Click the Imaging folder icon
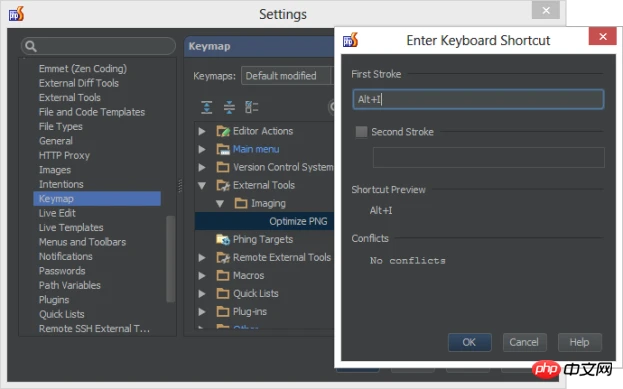This screenshot has width=623, height=389. click(x=241, y=203)
